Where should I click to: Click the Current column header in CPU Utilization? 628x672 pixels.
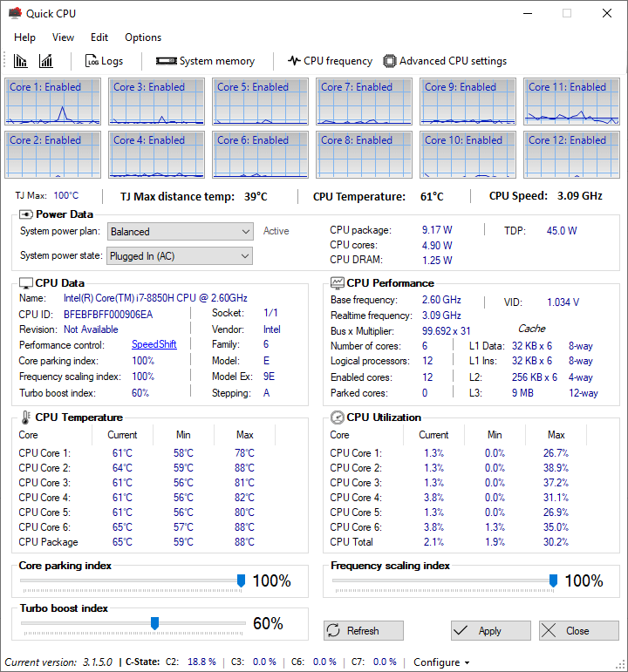click(433, 435)
